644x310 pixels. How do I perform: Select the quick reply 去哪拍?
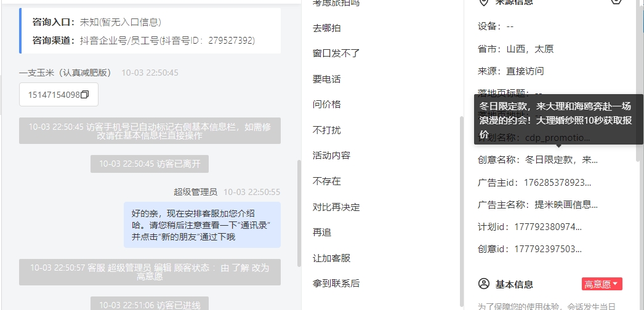[x=326, y=28]
